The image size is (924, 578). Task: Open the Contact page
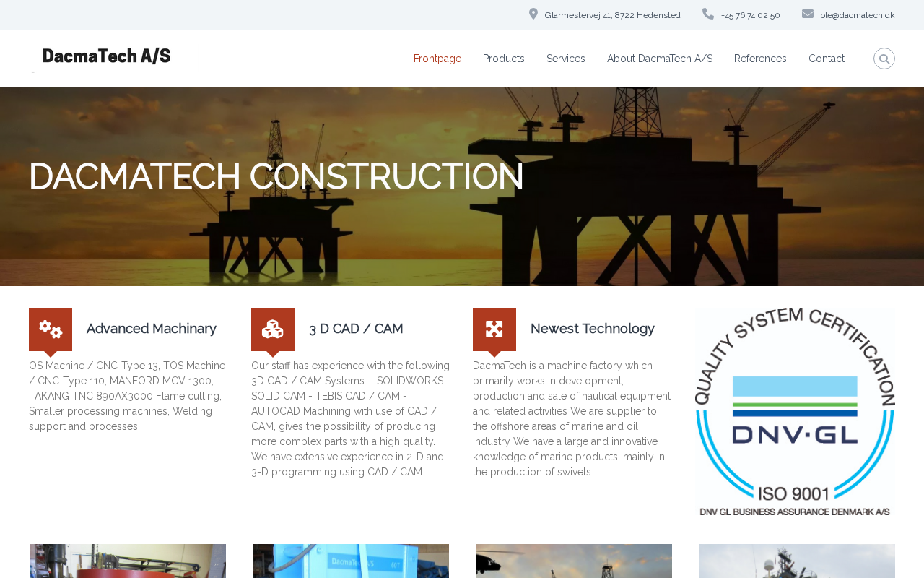[827, 59]
